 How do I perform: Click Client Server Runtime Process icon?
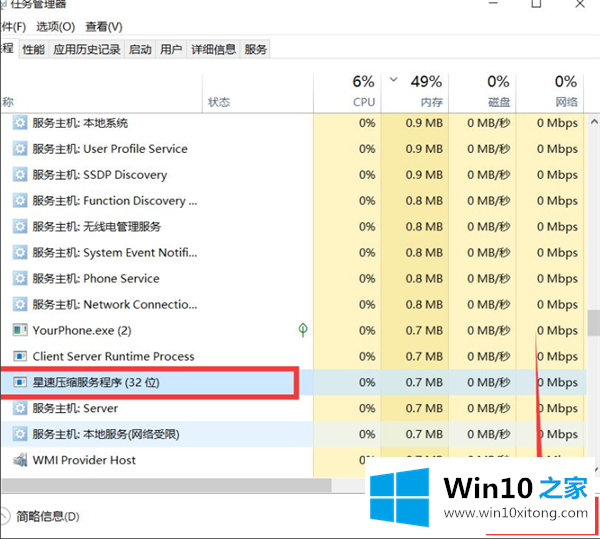pyautogui.click(x=19, y=357)
